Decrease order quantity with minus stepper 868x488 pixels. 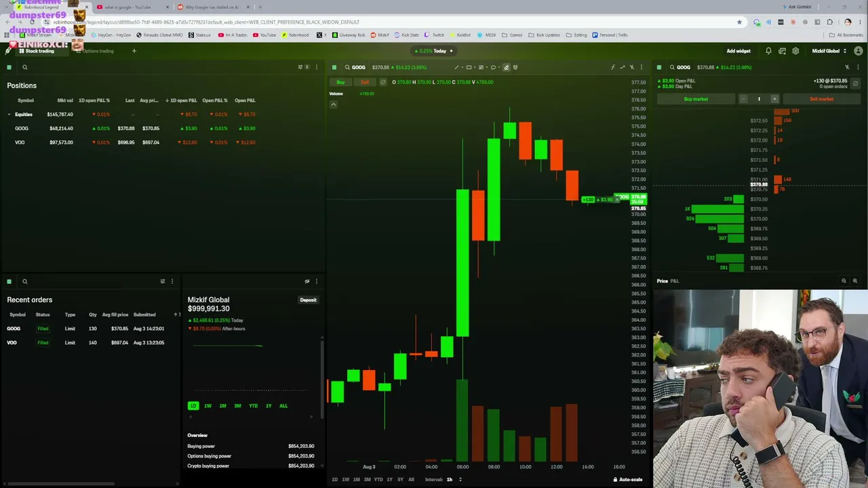click(x=743, y=99)
